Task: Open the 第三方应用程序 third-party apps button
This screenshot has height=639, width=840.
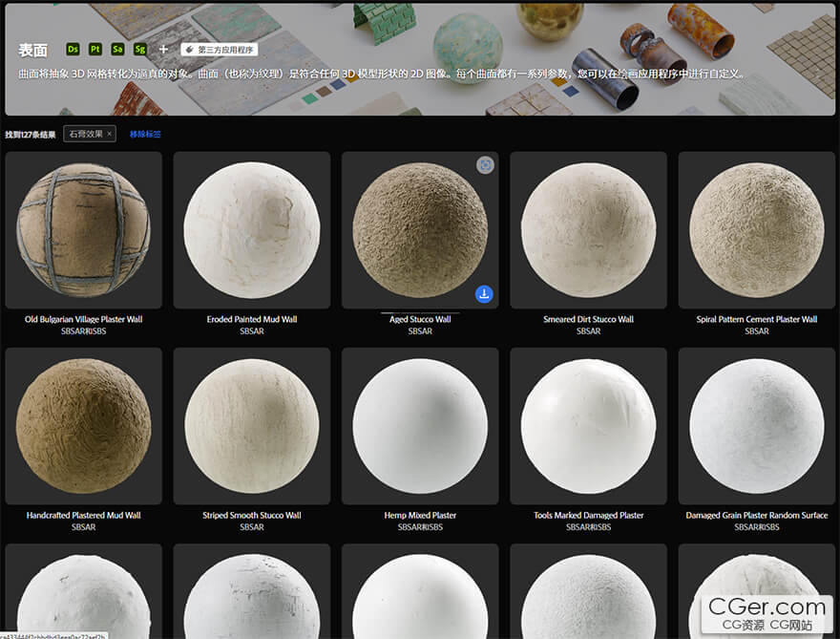Action: pyautogui.click(x=220, y=50)
